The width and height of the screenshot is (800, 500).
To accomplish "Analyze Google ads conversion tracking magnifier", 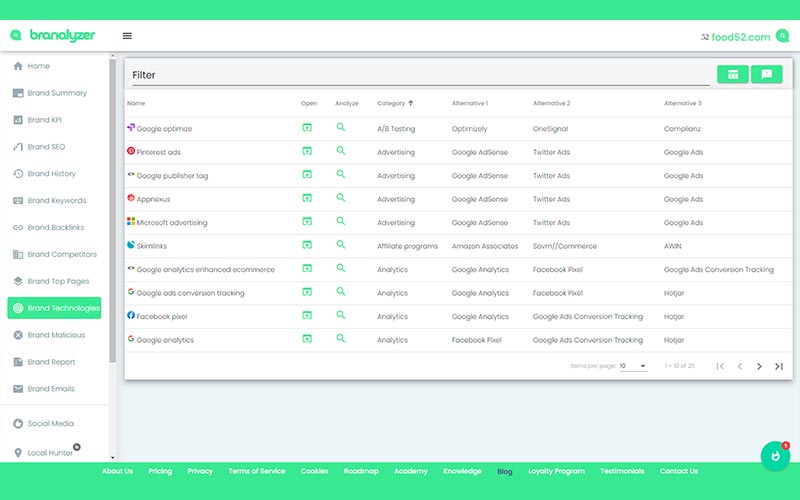I will point(341,292).
